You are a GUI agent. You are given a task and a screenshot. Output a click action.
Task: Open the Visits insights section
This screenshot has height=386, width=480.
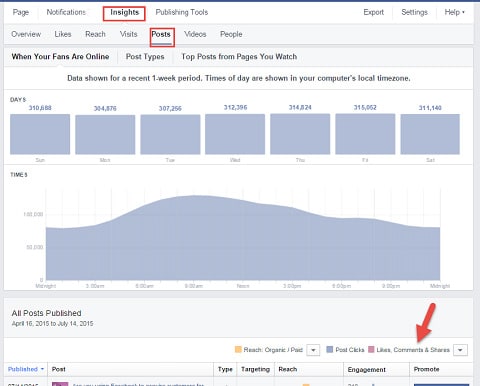coord(129,34)
